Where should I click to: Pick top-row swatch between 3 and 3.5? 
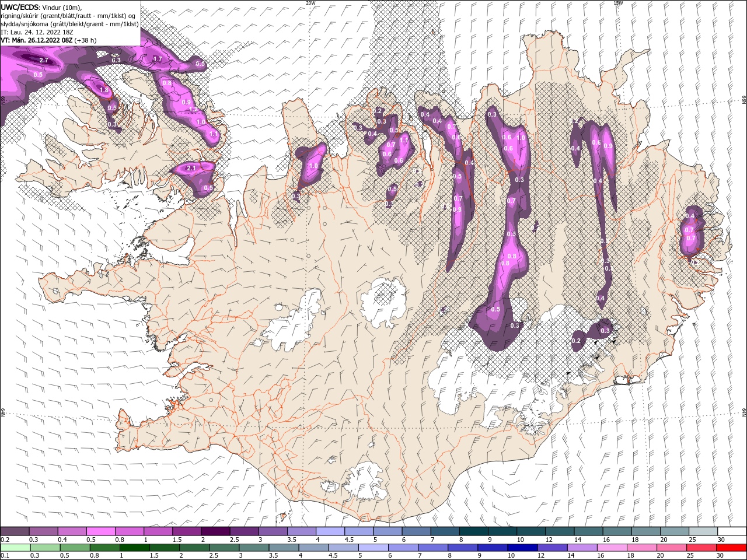tap(273, 531)
